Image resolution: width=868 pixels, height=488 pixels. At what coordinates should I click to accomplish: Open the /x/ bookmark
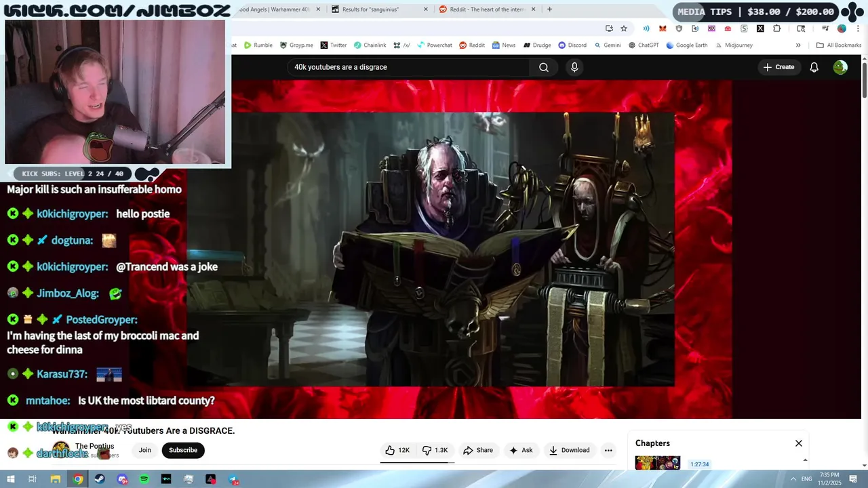click(x=402, y=45)
